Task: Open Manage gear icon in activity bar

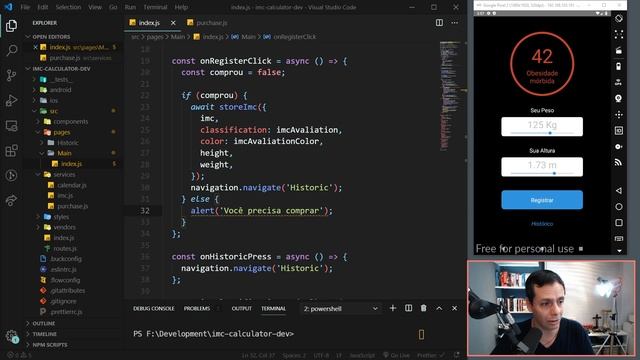Action: [11, 336]
